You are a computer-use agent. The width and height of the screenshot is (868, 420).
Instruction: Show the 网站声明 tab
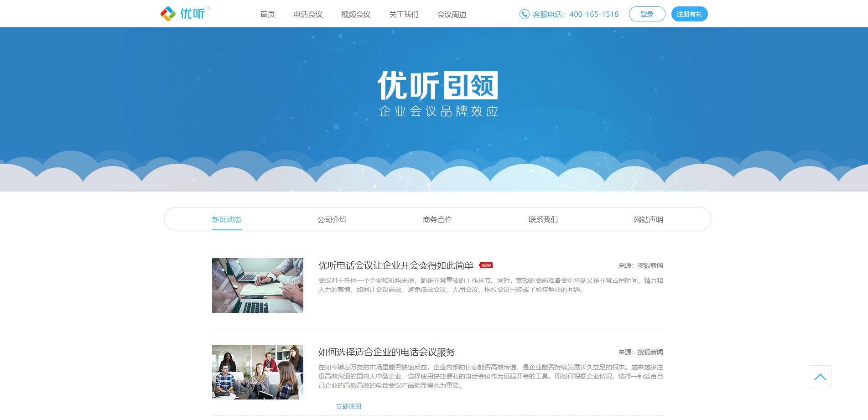[648, 219]
